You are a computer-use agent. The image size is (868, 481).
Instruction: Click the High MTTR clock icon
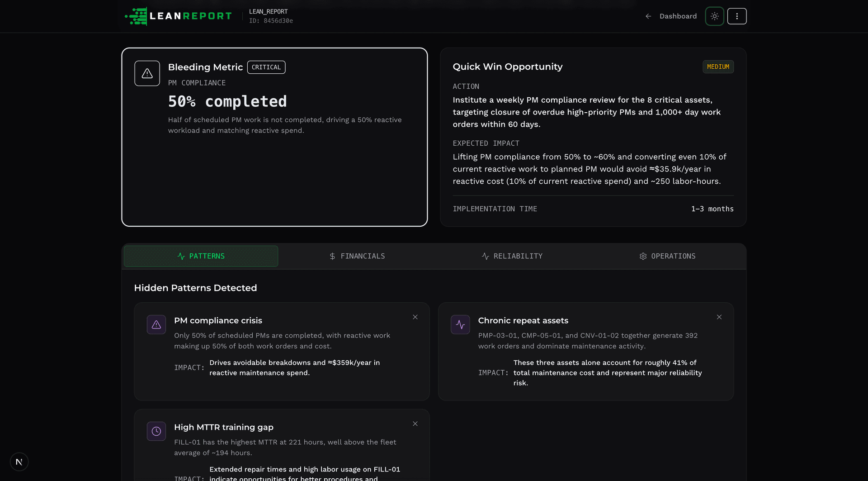[156, 431]
